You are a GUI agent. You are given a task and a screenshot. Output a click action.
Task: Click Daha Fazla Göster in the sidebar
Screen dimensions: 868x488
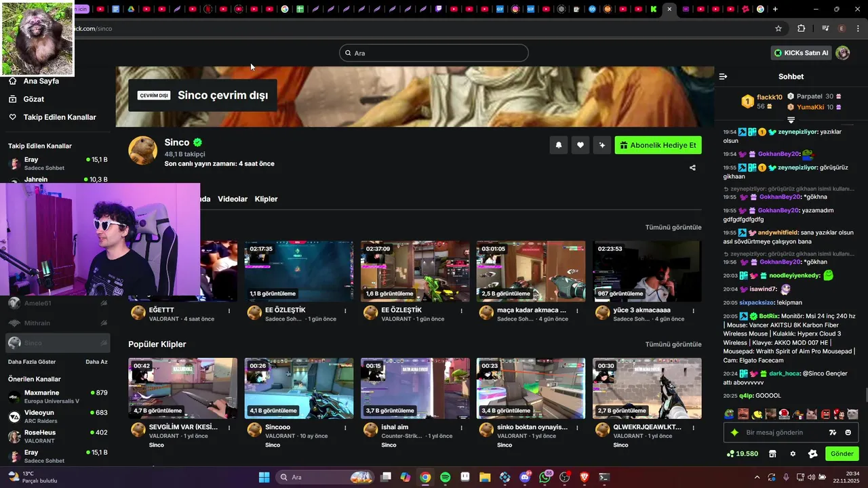pyautogui.click(x=32, y=362)
